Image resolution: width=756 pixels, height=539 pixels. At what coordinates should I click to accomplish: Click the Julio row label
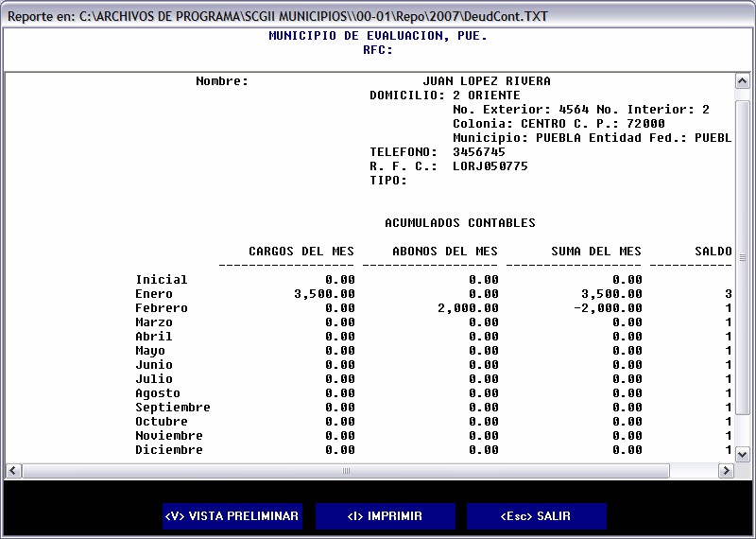pyautogui.click(x=154, y=379)
